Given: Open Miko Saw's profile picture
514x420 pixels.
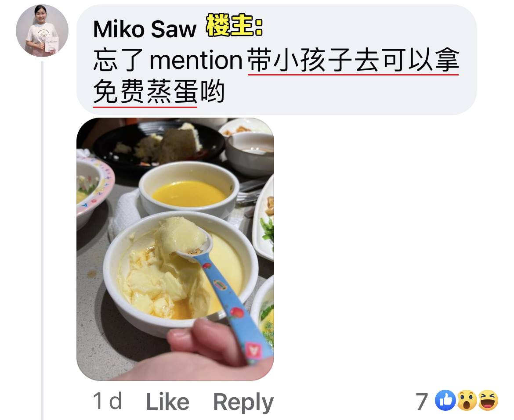Looking at the screenshot, I should tap(42, 31).
